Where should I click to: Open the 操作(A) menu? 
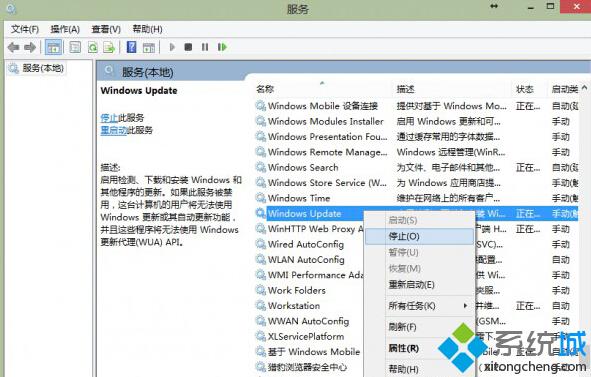click(x=65, y=29)
